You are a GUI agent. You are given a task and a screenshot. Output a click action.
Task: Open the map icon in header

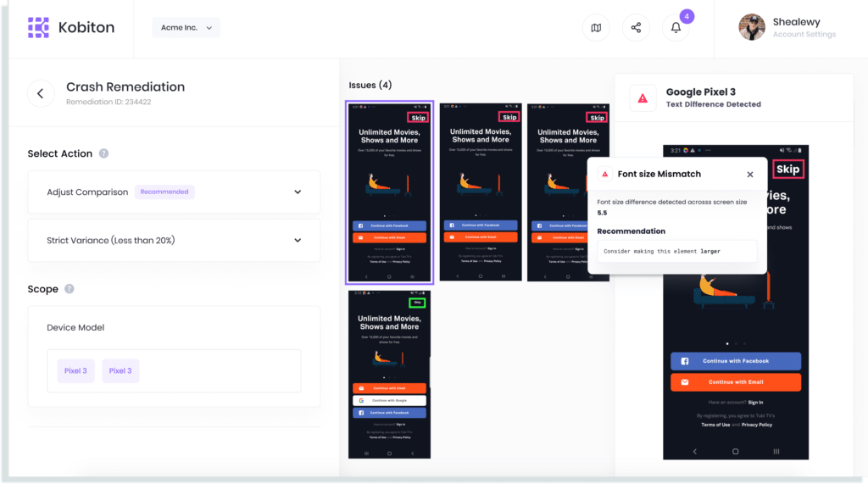596,28
